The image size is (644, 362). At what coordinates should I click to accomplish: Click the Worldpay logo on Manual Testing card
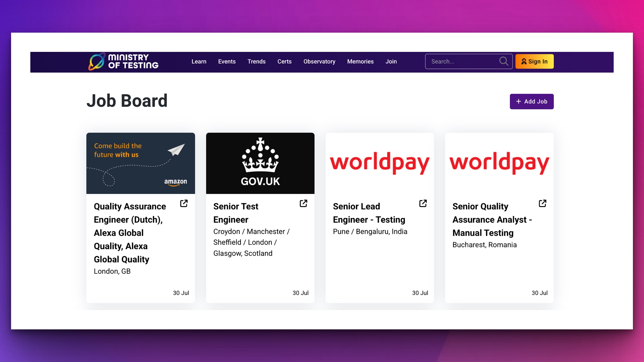(x=499, y=163)
